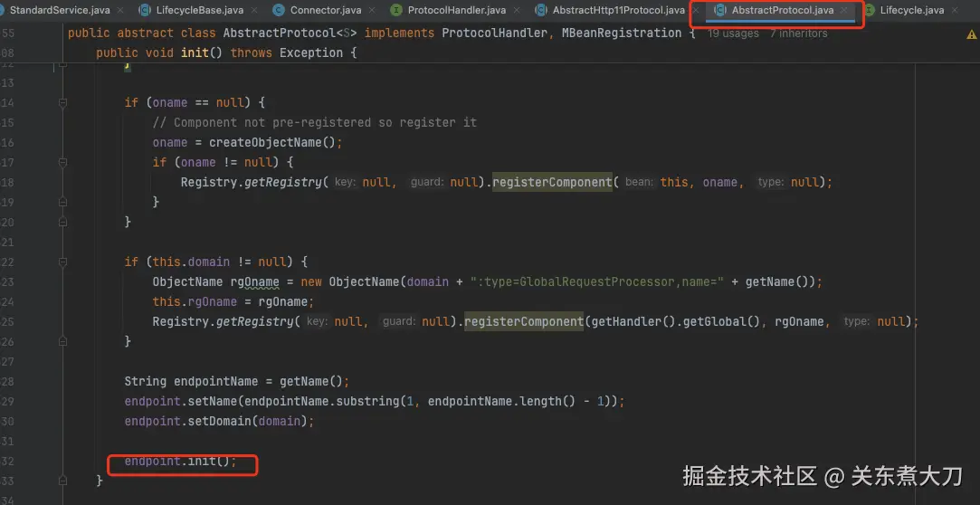Click fold end marker of outer oname block
This screenshot has height=505, width=980.
(x=62, y=222)
